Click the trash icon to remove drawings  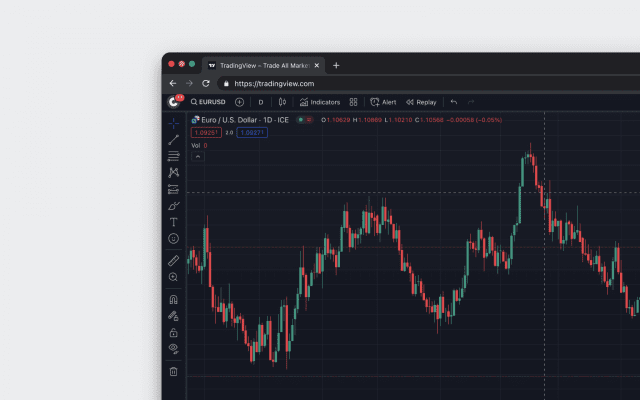(173, 371)
